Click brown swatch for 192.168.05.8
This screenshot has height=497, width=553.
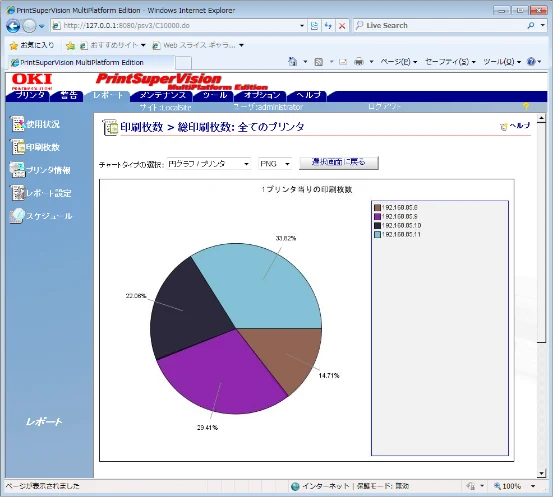377,208
